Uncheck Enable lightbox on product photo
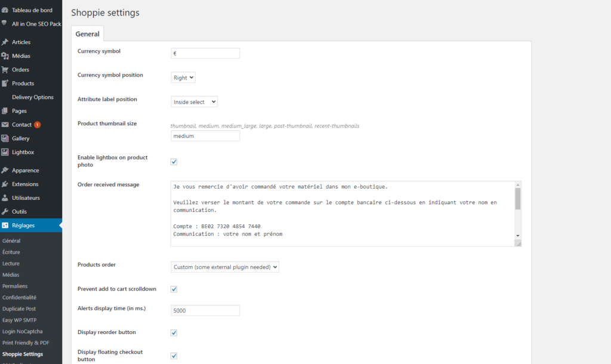 click(174, 162)
